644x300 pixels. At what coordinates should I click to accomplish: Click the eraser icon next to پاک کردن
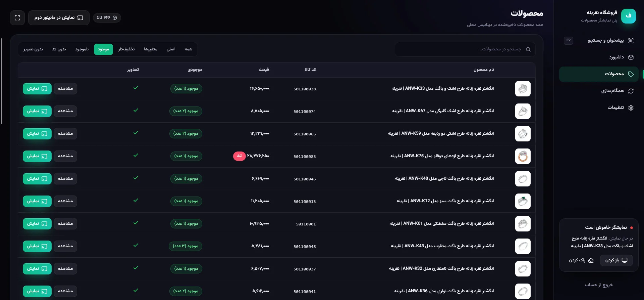click(x=591, y=260)
